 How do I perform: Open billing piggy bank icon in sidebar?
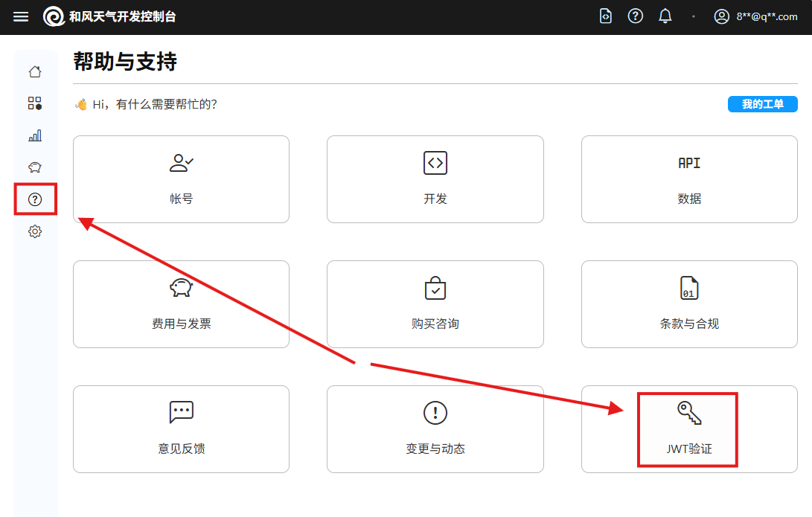pyautogui.click(x=35, y=167)
